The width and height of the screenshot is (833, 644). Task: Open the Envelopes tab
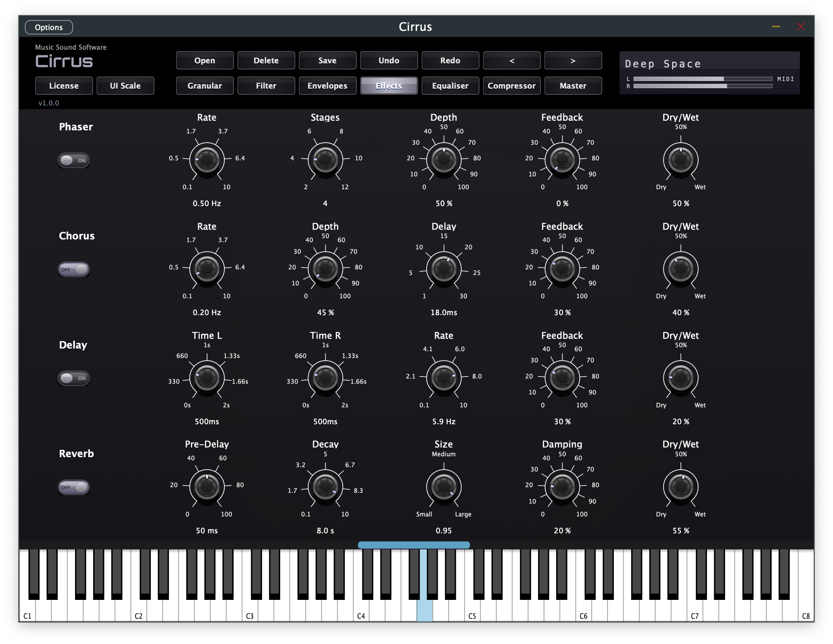[327, 86]
